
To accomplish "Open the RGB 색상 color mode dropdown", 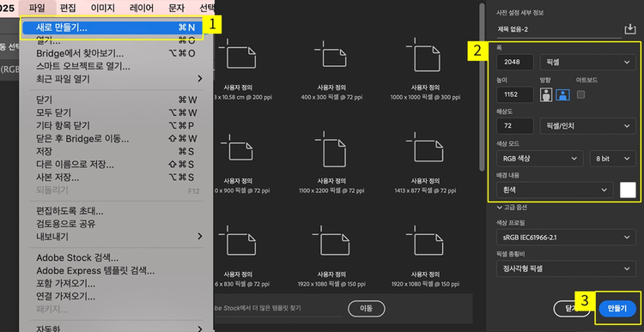I will click(x=540, y=159).
